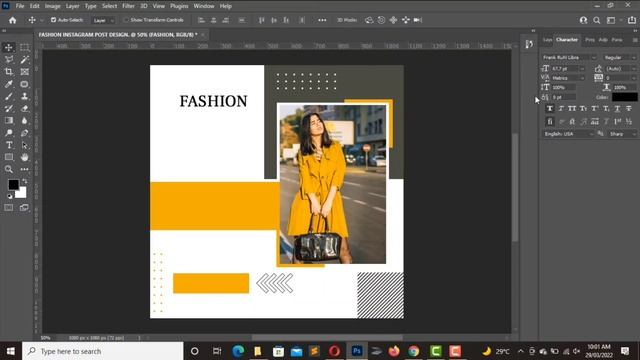Toggle Strikethrough in Character panel
This screenshot has height=360, width=640.
[x=629, y=109]
